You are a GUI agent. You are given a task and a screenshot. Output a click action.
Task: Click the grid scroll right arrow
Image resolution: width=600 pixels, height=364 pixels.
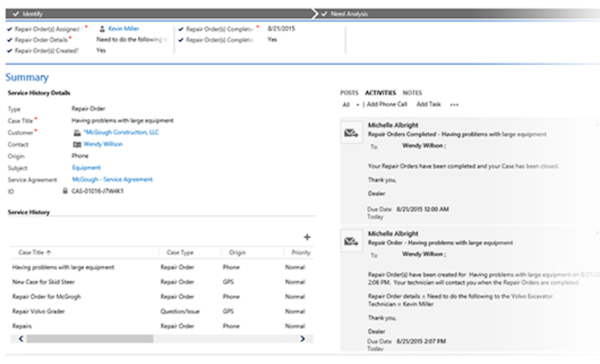302,339
